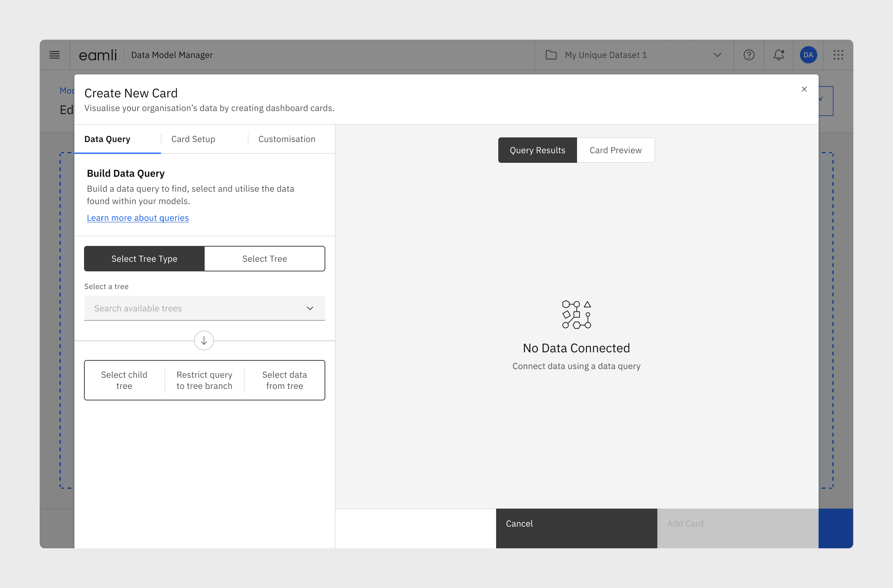Toggle to Select Tree Type mode
Image resolution: width=893 pixels, height=588 pixels.
[144, 259]
